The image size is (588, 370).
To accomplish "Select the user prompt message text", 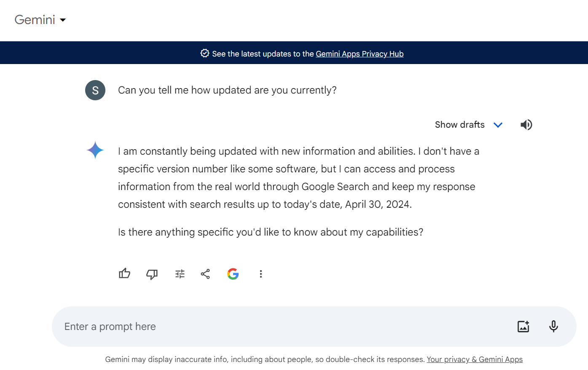I will point(227,90).
